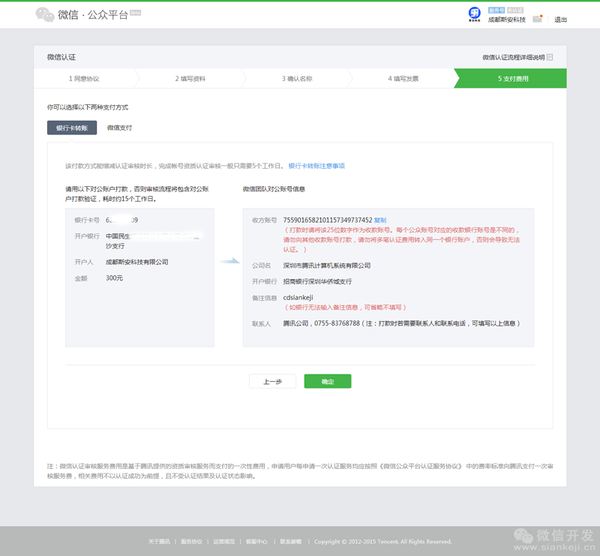The image size is (600, 556).
Task: Open 微信认证流程详细说明 help link
Action: (x=513, y=57)
